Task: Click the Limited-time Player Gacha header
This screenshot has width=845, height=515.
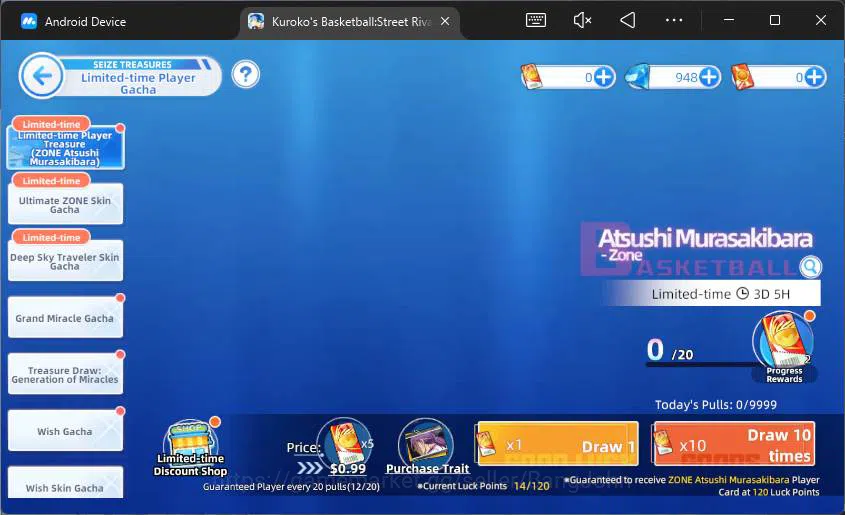Action: coord(138,83)
